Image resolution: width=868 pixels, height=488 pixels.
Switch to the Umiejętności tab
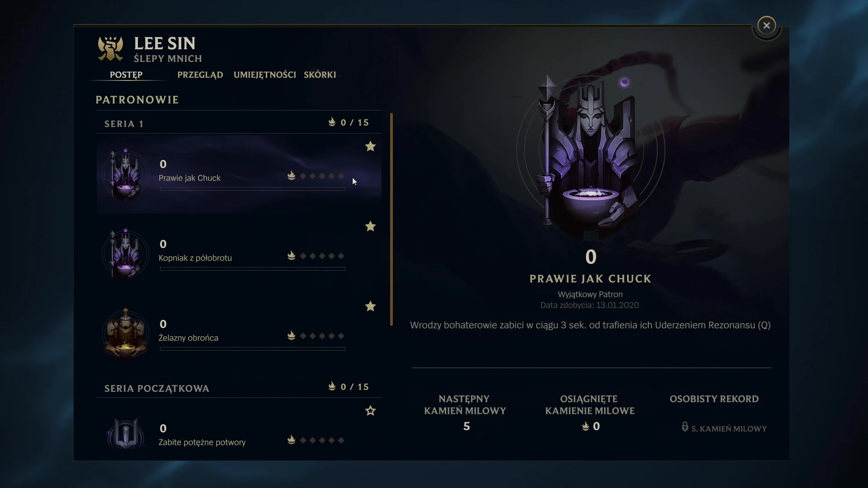point(265,75)
